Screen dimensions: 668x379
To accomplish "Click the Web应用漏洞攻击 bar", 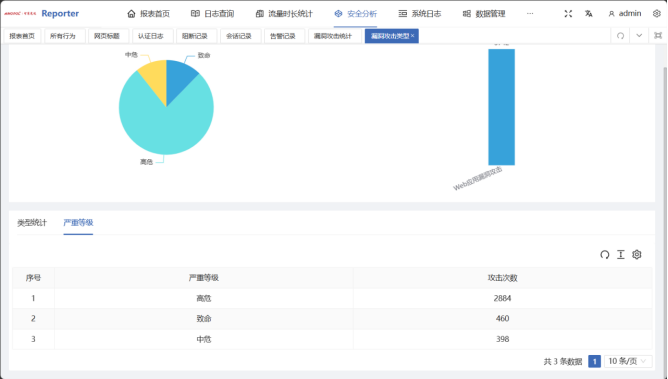I will [x=501, y=107].
